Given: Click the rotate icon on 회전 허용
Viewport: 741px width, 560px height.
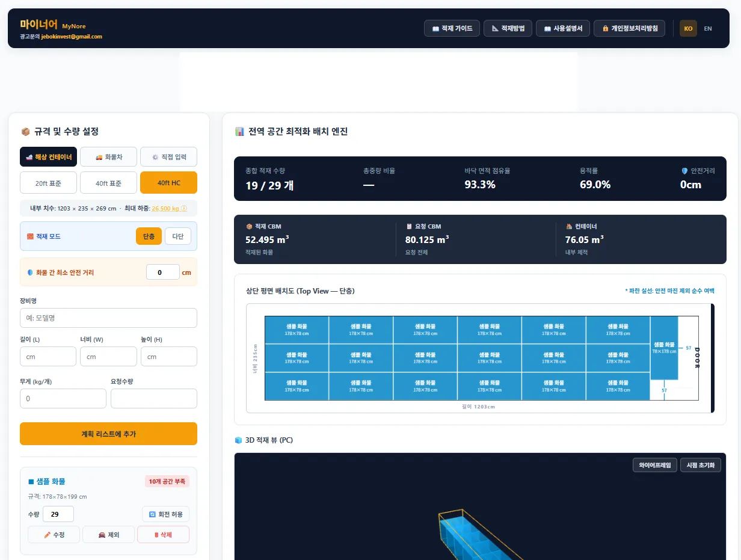Looking at the screenshot, I should 153,514.
